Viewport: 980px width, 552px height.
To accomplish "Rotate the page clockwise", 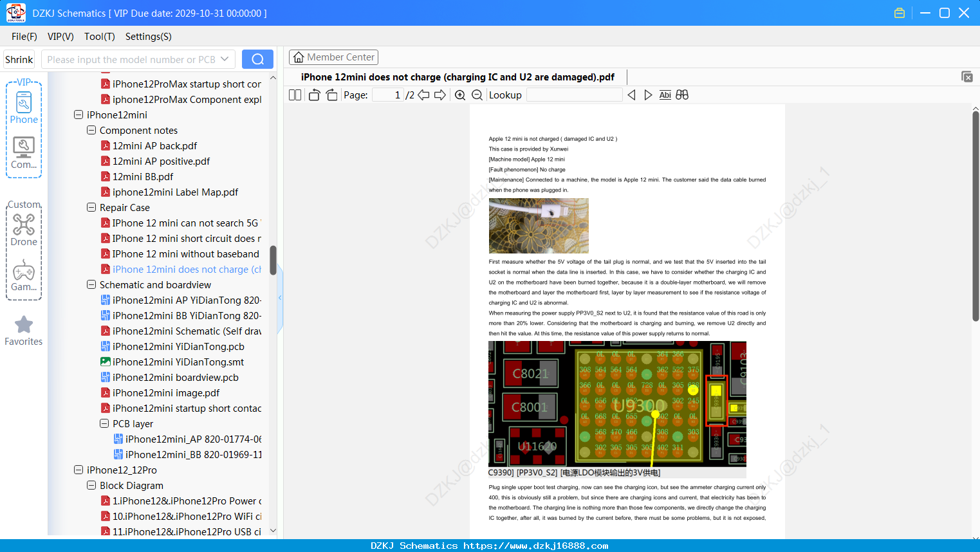I will (331, 95).
